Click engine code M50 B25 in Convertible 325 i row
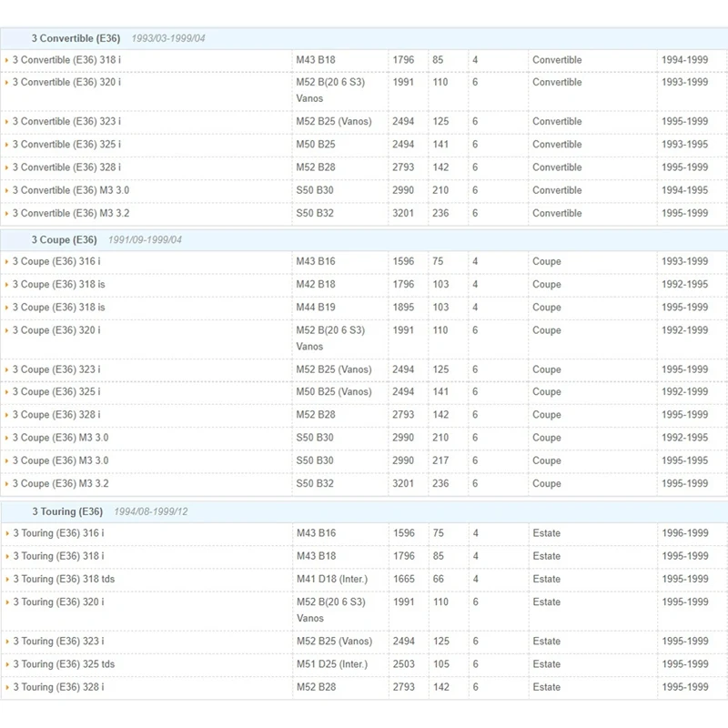This screenshot has width=728, height=728. (316, 145)
